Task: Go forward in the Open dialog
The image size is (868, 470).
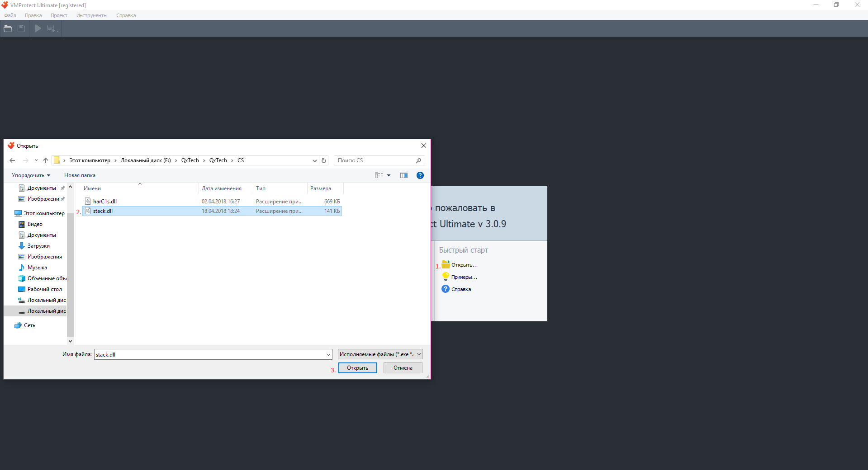Action: coord(25,160)
